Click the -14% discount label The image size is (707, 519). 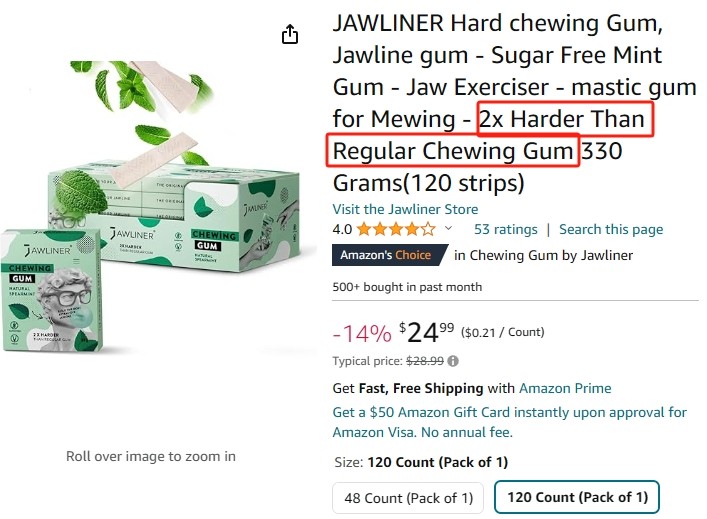(x=362, y=334)
